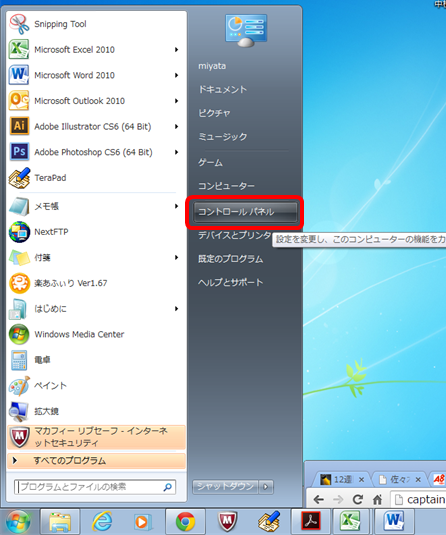Open TeraPad icon in taskbar
The image size is (446, 535).
269,522
